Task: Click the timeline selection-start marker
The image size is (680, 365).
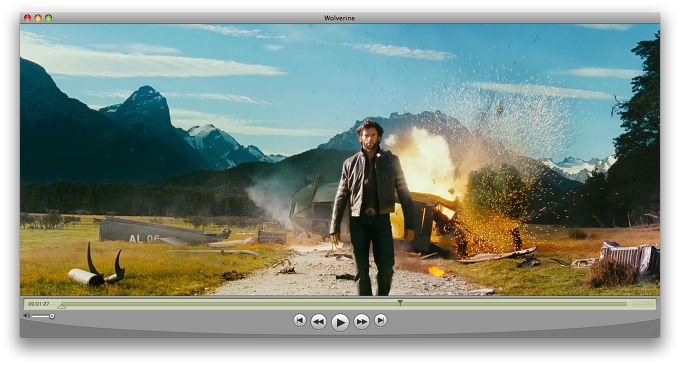Action: [62, 306]
